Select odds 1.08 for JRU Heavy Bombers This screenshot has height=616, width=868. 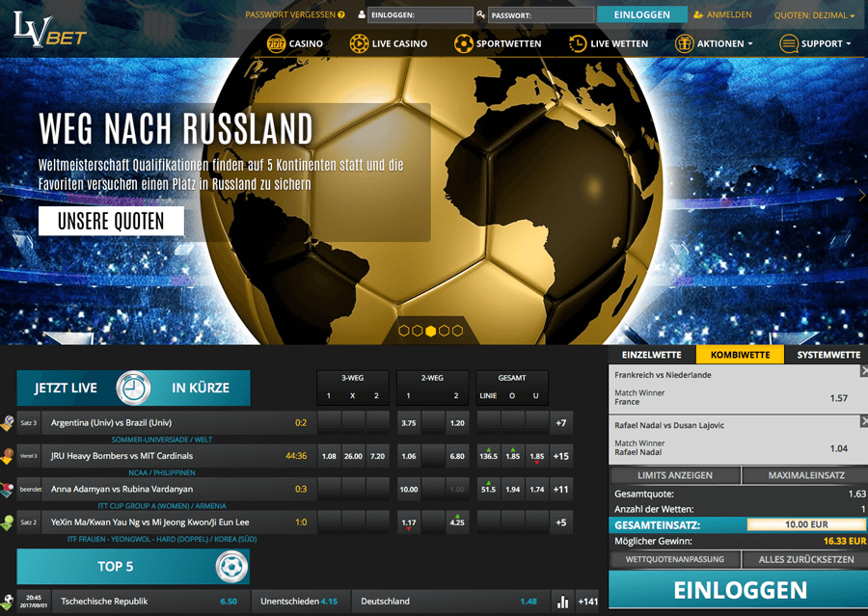330,456
